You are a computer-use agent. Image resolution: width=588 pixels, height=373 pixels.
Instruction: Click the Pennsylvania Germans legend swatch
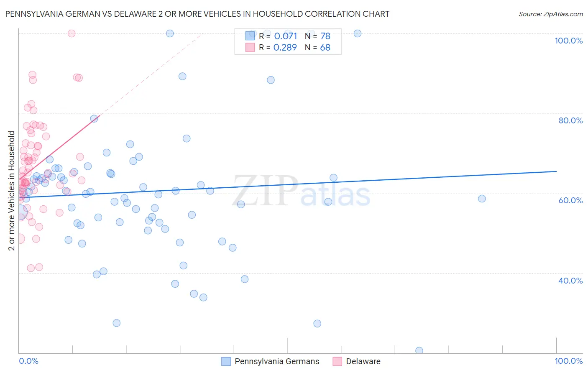coord(226,361)
